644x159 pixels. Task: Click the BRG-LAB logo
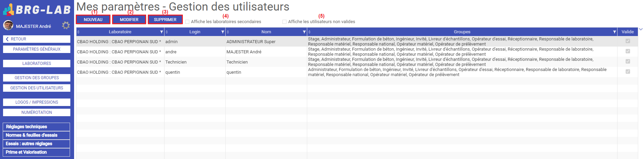pos(37,10)
